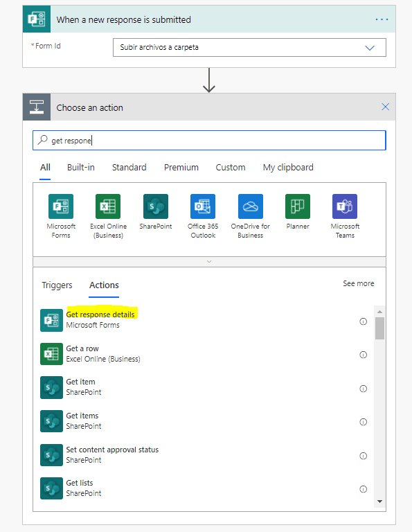Open the My clipboard tab
The image size is (412, 532).
[x=288, y=167]
